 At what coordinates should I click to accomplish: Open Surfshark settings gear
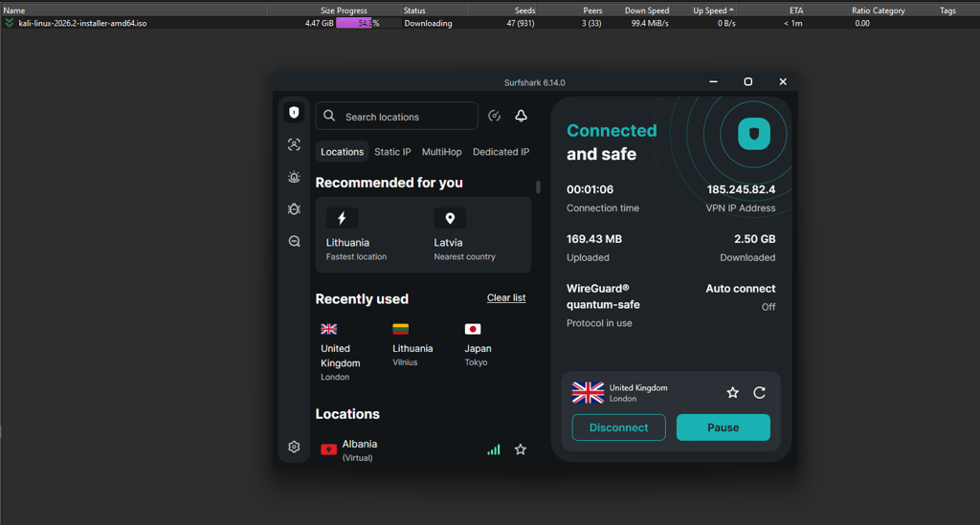point(294,447)
